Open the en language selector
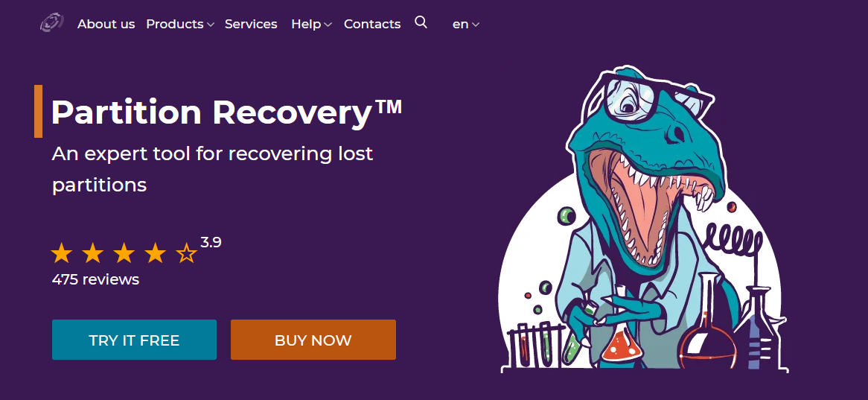 click(465, 24)
